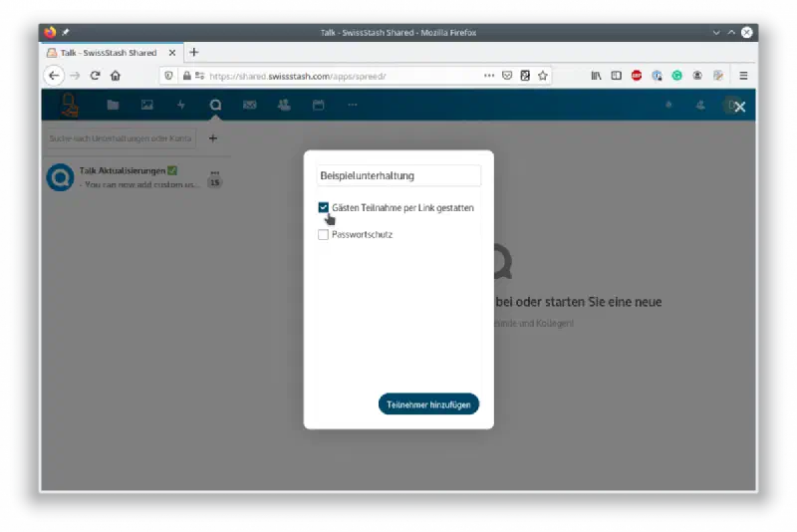Open Talk Aktualisierungen conversation

coord(134,177)
